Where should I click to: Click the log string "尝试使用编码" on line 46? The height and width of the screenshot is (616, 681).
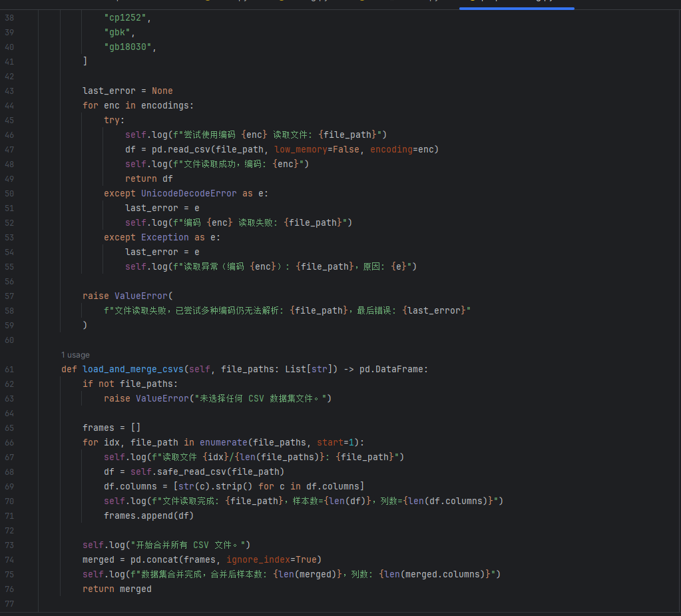(x=209, y=135)
